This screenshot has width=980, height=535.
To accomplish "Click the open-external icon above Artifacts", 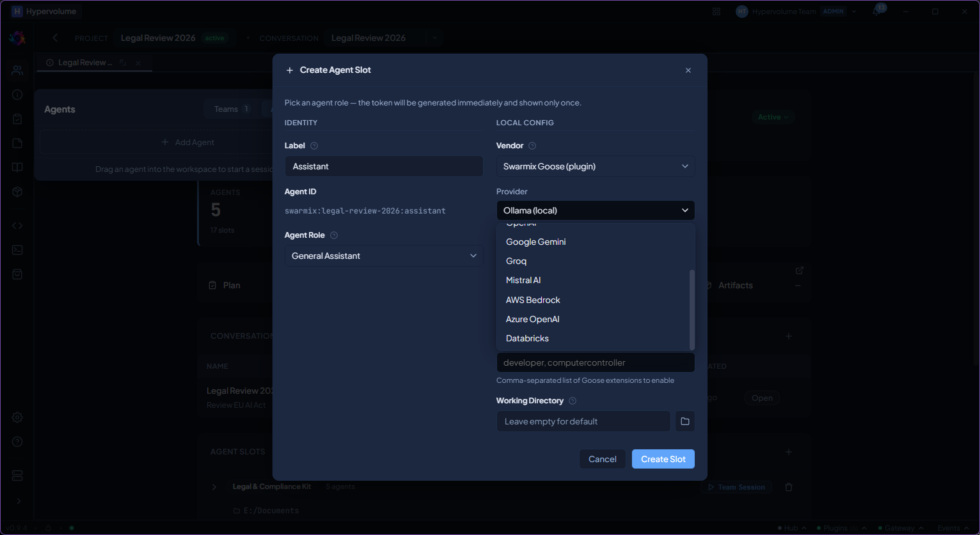I will coord(799,270).
